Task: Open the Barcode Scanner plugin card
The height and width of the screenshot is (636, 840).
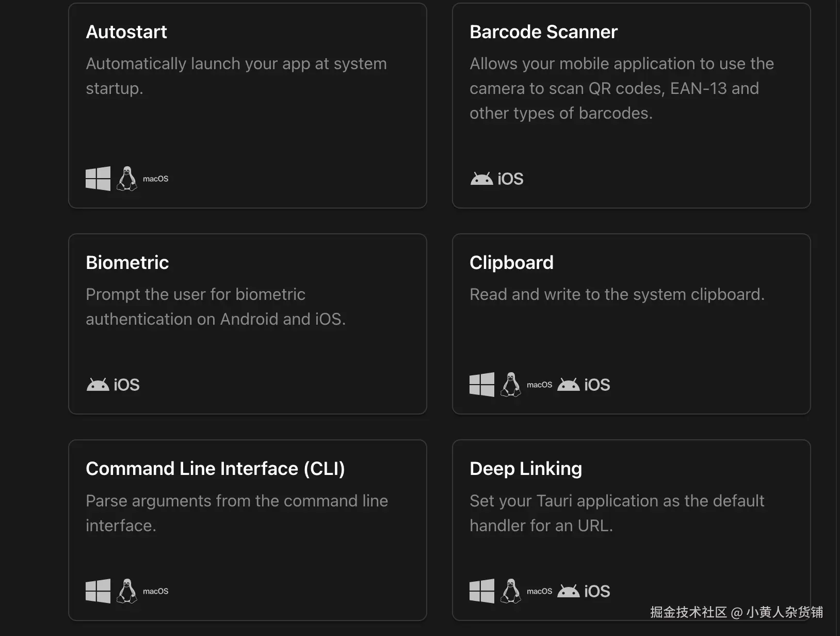Action: pos(631,104)
